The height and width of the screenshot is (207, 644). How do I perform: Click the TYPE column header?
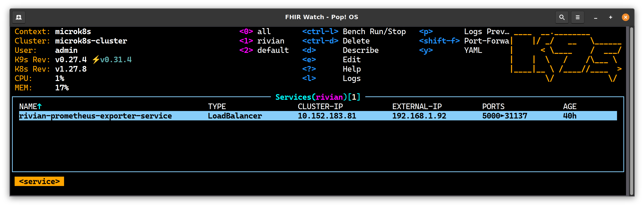click(217, 106)
